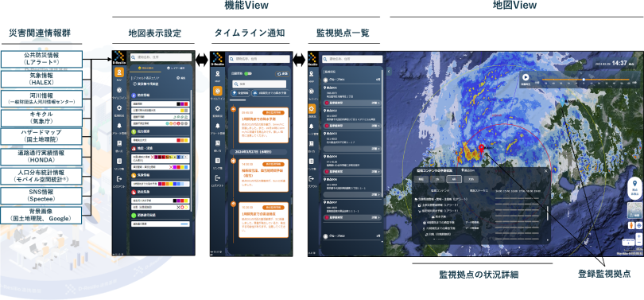644x300 pixels.
Task: Click the 1時間先までの降水予測 filter chip
Action: [270, 93]
